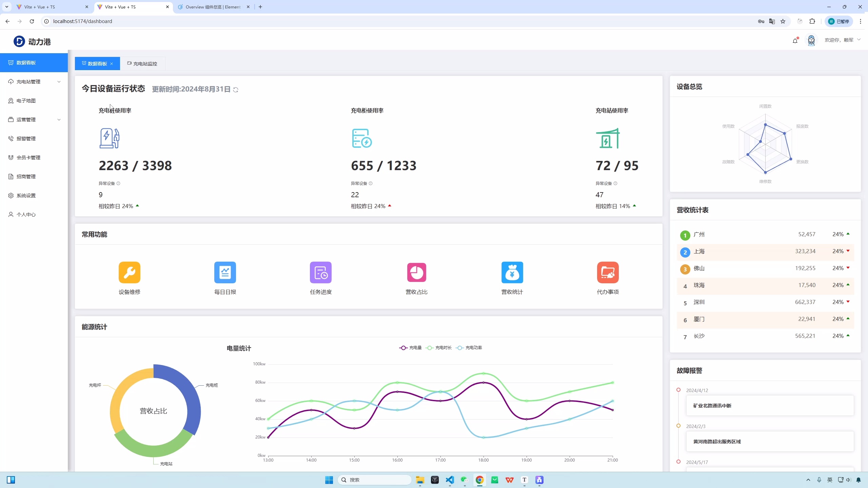Open 电子地图 in the sidebar
Image resolution: width=868 pixels, height=488 pixels.
(x=26, y=101)
